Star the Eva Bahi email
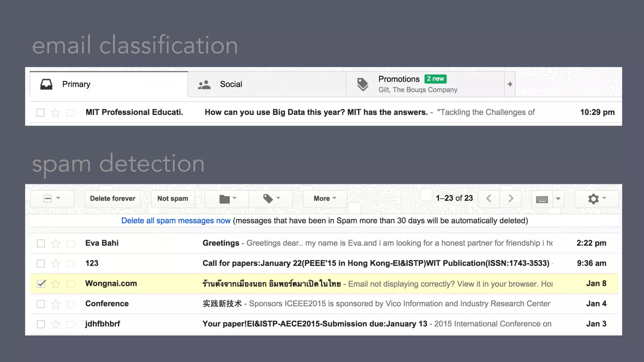This screenshot has width=644, height=362. [x=56, y=244]
